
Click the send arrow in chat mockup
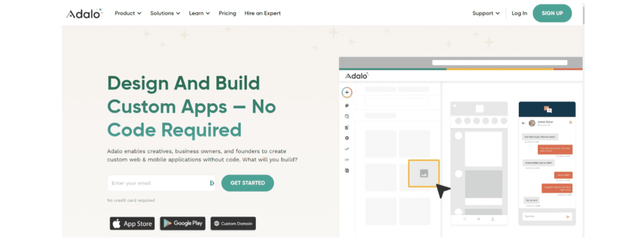(x=568, y=217)
